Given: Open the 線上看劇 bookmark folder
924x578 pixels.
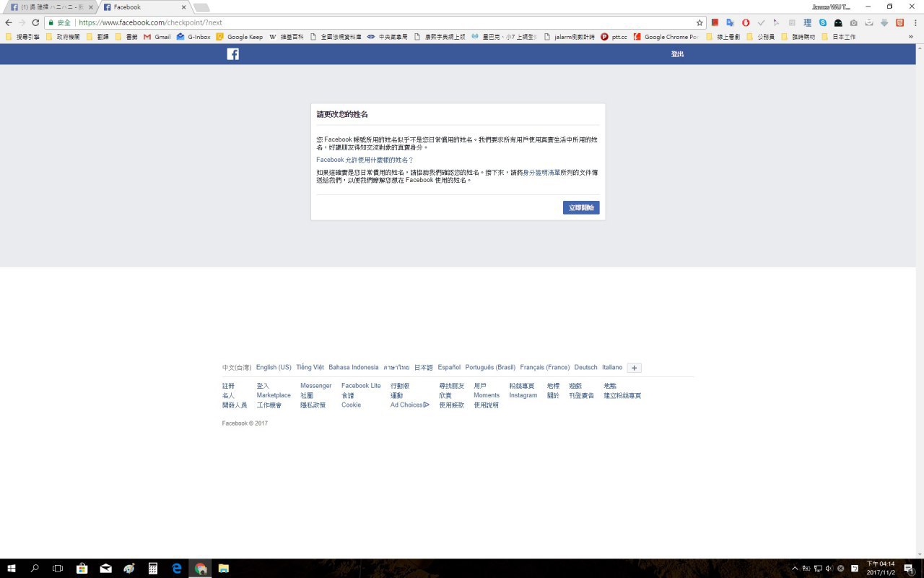Looking at the screenshot, I should (724, 37).
